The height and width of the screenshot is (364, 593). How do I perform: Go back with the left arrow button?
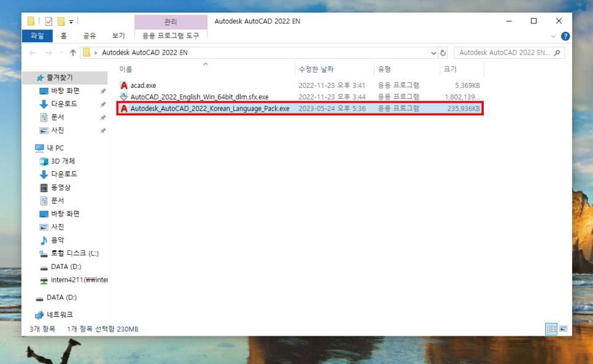[x=33, y=53]
